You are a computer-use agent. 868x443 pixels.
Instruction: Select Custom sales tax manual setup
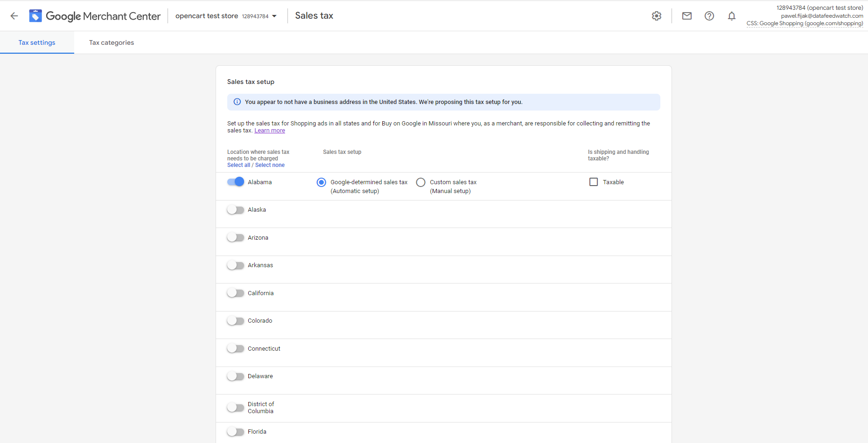click(421, 182)
